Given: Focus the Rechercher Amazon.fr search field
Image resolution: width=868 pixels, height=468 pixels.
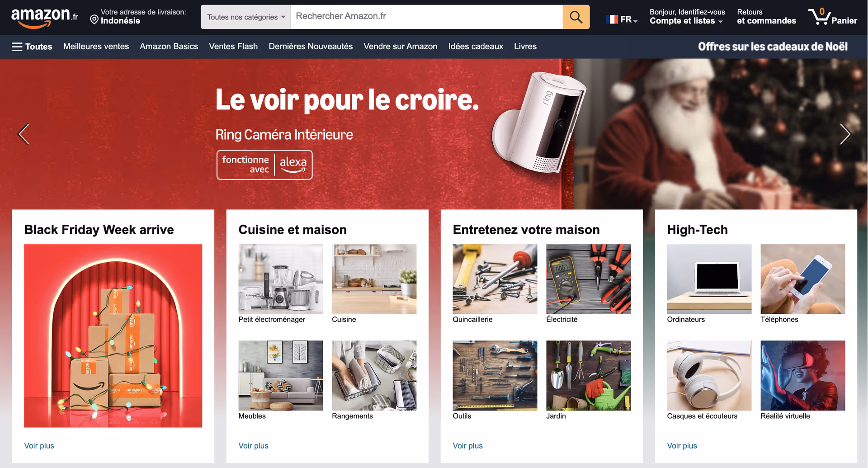Looking at the screenshot, I should point(426,17).
